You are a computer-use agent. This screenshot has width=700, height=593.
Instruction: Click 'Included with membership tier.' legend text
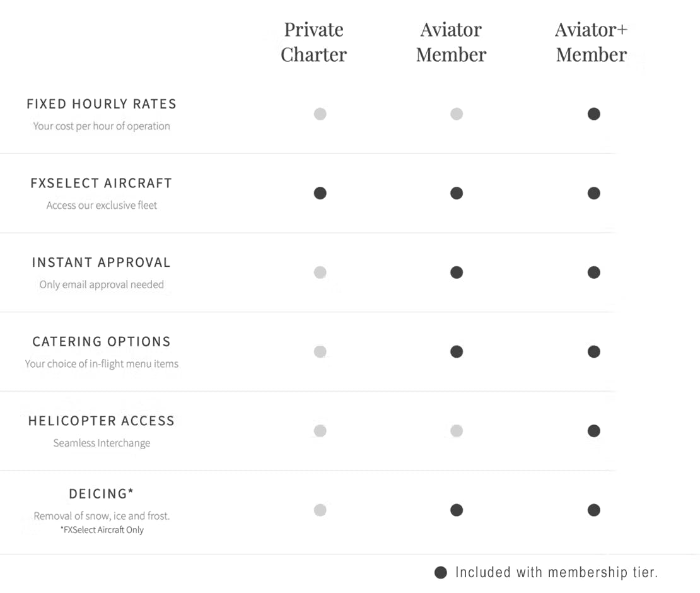[x=556, y=572]
